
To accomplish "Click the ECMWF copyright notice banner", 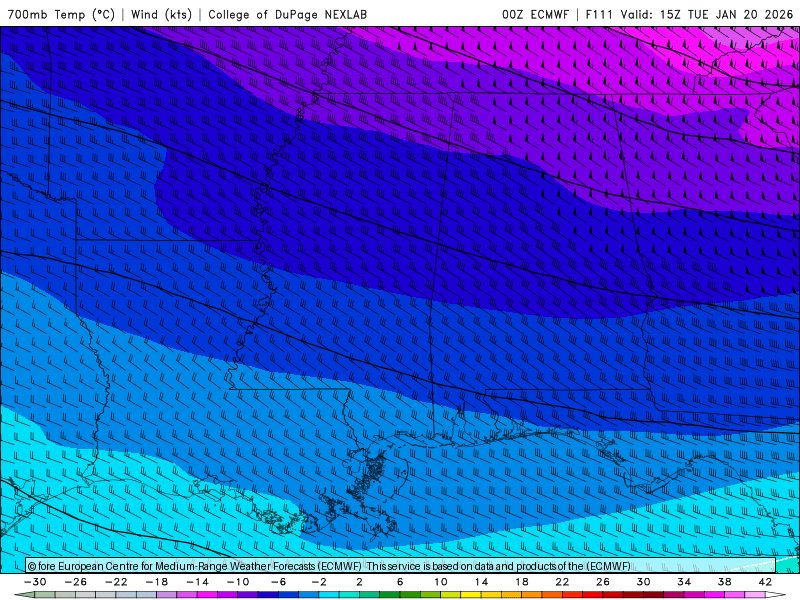I will click(401, 566).
